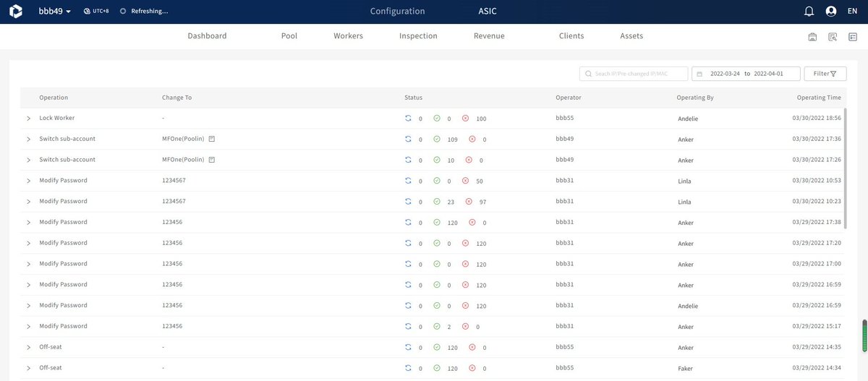This screenshot has width=868, height=381.
Task: Click the first toolbar icon beside Assets row
Action: click(812, 36)
